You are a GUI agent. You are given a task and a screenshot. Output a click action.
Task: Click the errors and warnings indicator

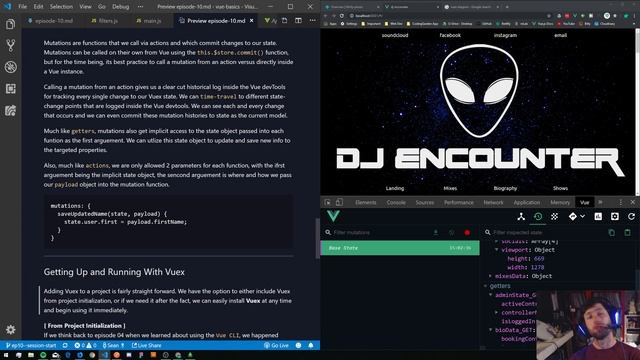click(85, 345)
